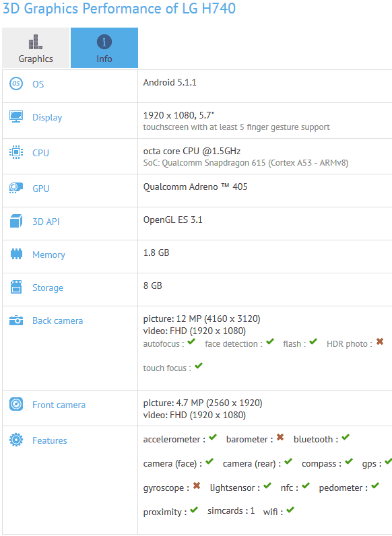Click the 'Android 5.1.1' value

pos(170,82)
